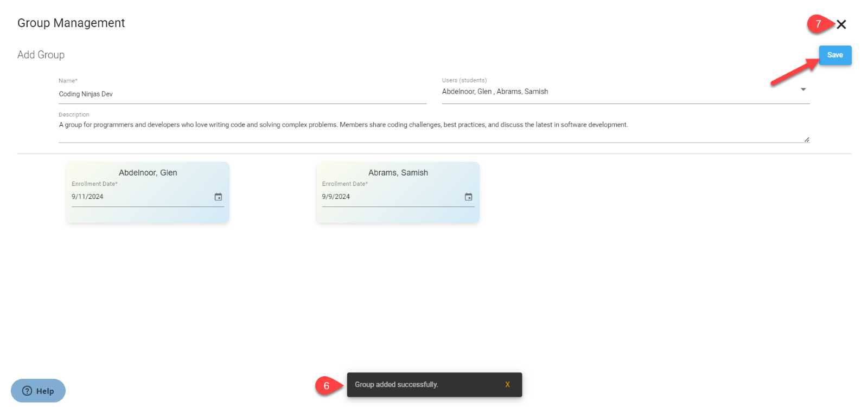Image resolution: width=868 pixels, height=407 pixels.
Task: Click the 'Group added successfully' message text
Action: point(396,385)
